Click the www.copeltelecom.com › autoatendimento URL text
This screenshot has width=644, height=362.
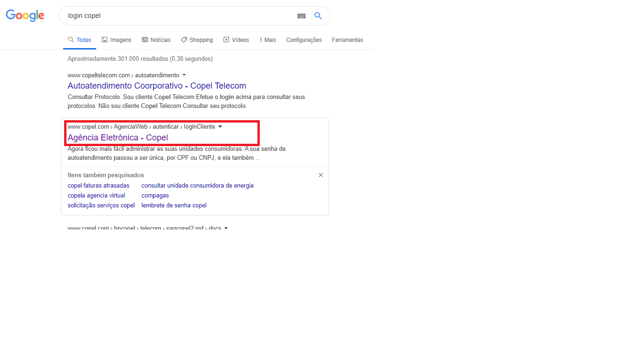[124, 75]
